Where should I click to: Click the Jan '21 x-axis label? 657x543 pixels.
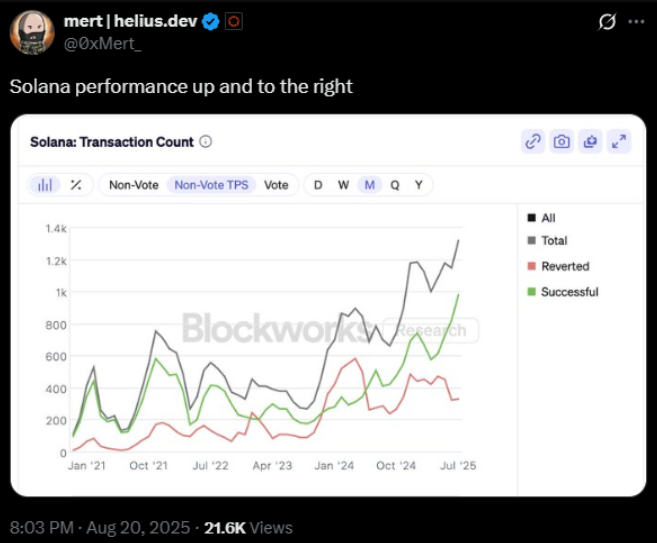tap(87, 465)
